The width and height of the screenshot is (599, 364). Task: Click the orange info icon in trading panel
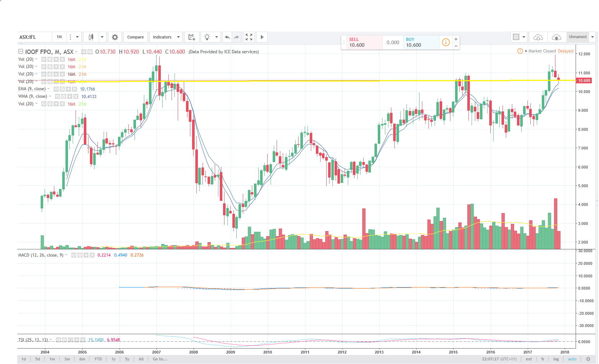(446, 42)
